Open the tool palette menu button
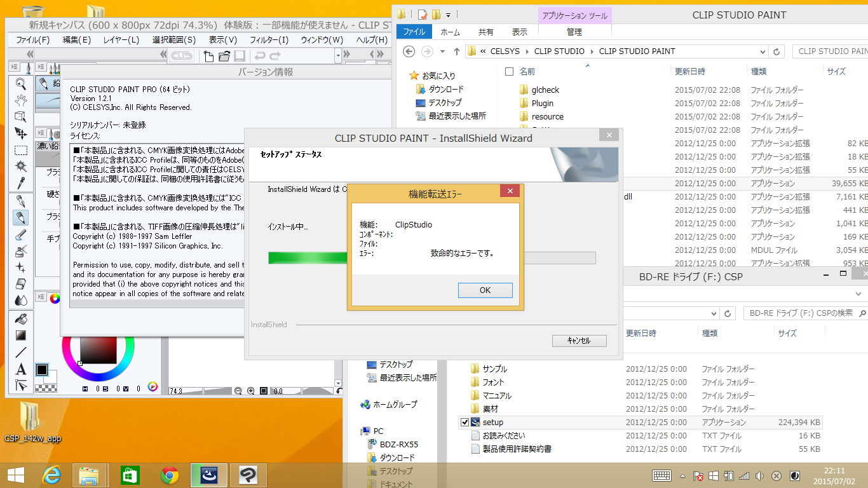The width and height of the screenshot is (868, 488). coord(14,67)
